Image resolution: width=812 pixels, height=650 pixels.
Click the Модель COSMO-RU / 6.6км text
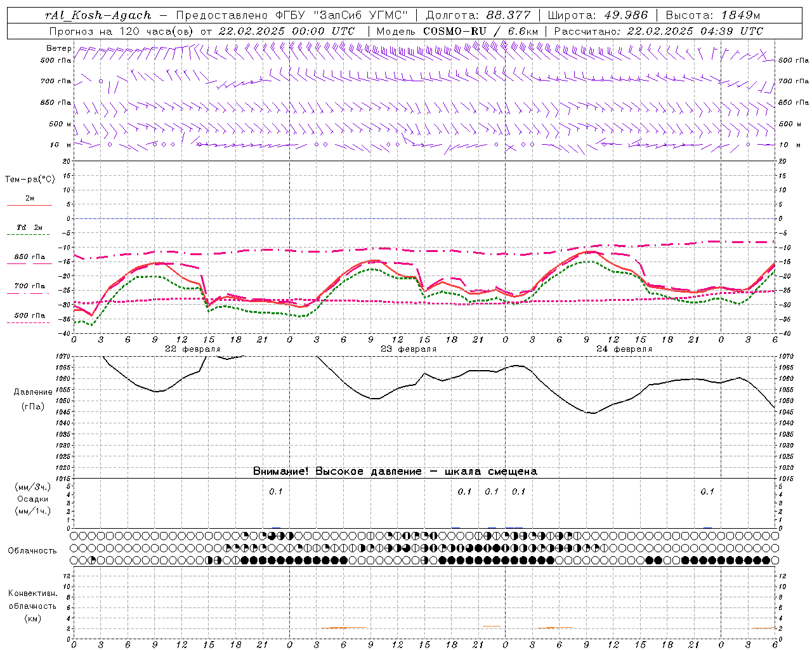[x=457, y=30]
